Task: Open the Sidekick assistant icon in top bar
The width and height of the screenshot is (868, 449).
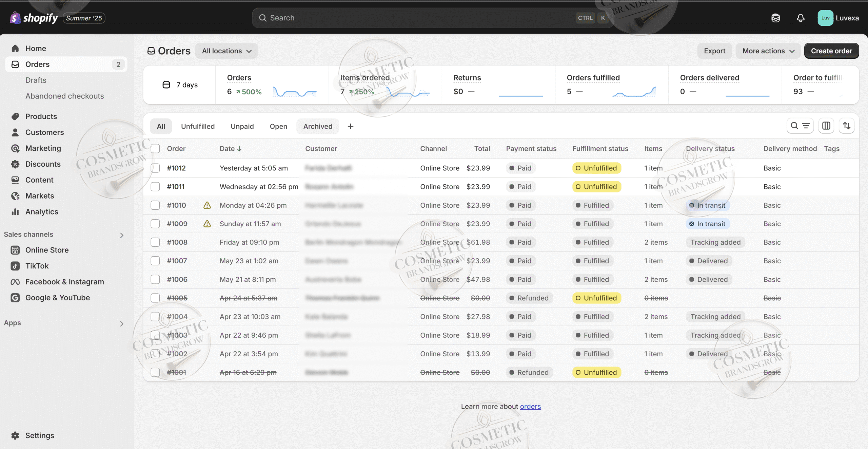Action: click(x=775, y=18)
